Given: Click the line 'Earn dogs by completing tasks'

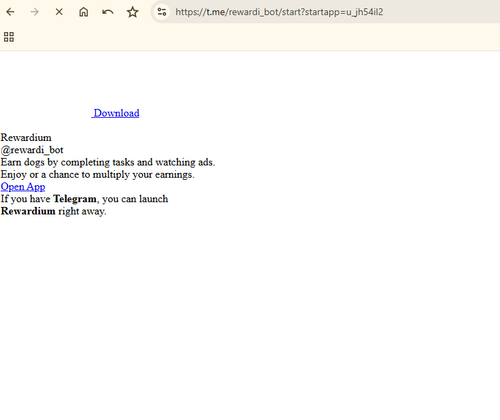Looking at the screenshot, I should (108, 162).
